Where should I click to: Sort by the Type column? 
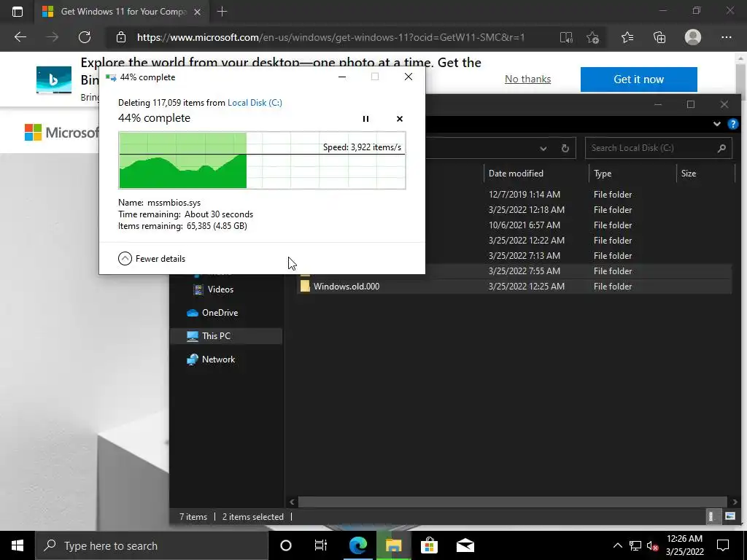tap(632, 174)
